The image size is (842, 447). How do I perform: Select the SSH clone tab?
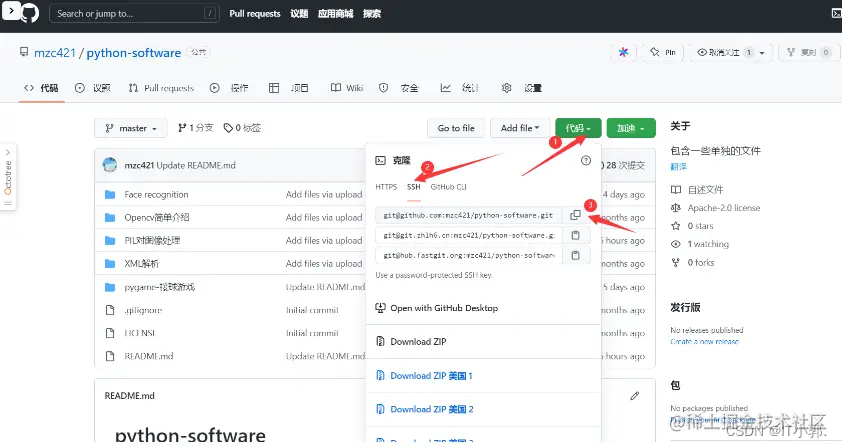point(413,187)
